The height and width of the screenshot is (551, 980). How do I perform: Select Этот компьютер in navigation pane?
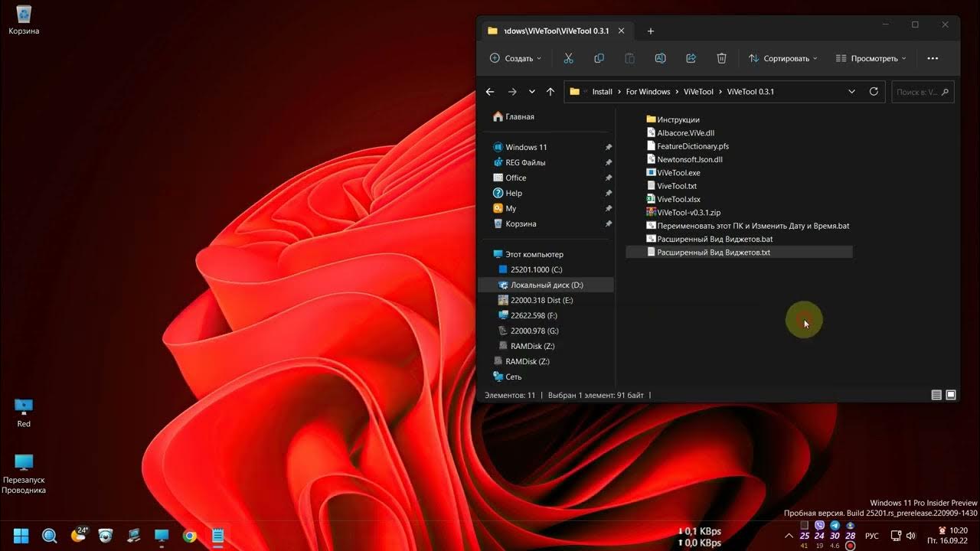click(x=528, y=254)
